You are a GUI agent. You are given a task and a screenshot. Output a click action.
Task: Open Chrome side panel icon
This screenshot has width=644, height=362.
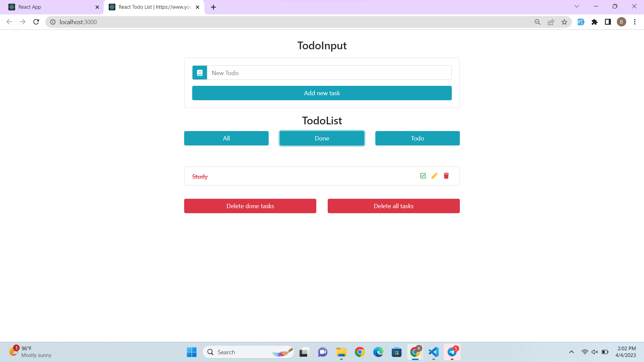tap(608, 22)
